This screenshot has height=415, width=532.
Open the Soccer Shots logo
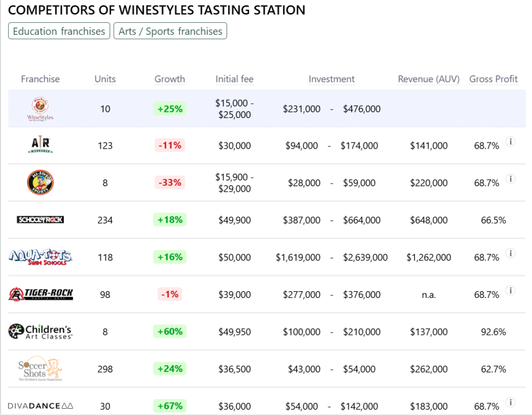pyautogui.click(x=41, y=369)
